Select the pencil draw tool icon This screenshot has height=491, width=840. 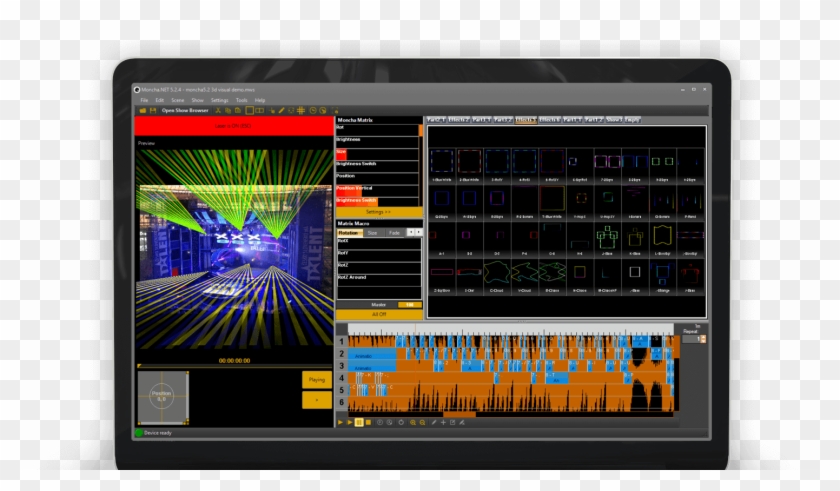[x=281, y=110]
